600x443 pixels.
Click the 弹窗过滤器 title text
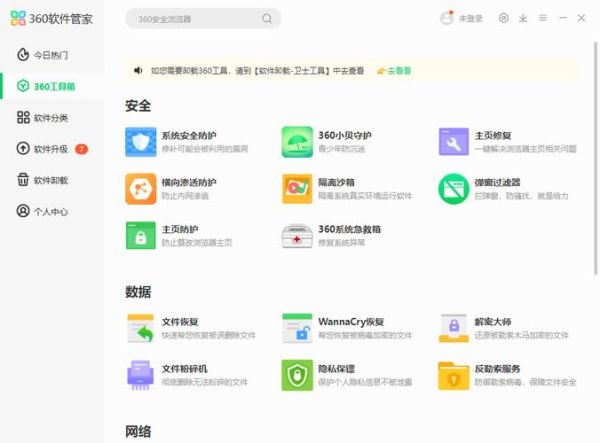pyautogui.click(x=497, y=182)
